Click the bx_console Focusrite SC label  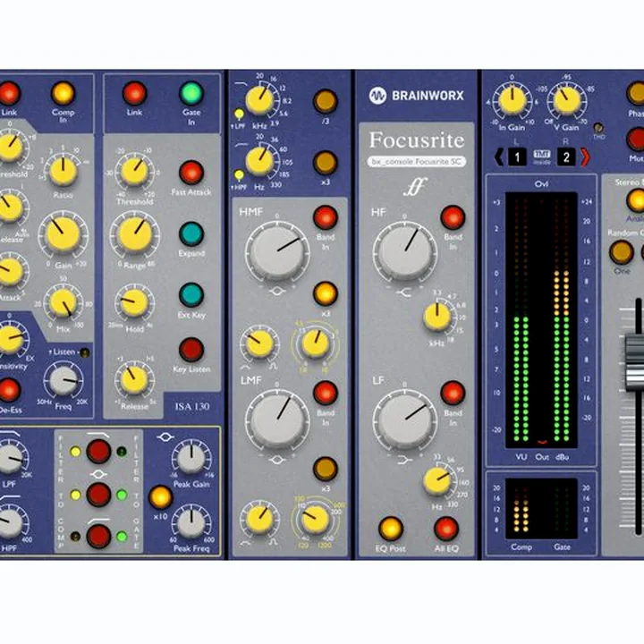[x=417, y=162]
